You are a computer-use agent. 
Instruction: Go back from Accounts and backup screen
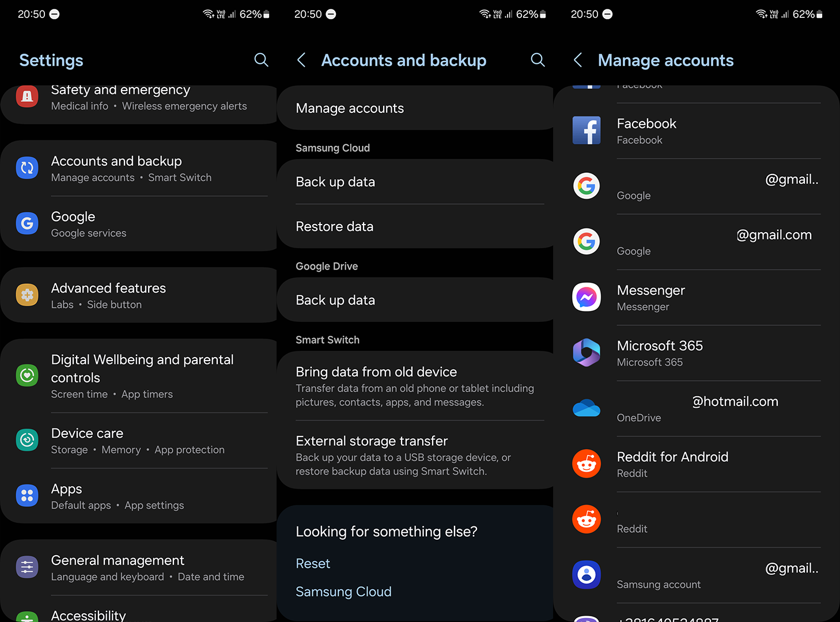pyautogui.click(x=301, y=60)
